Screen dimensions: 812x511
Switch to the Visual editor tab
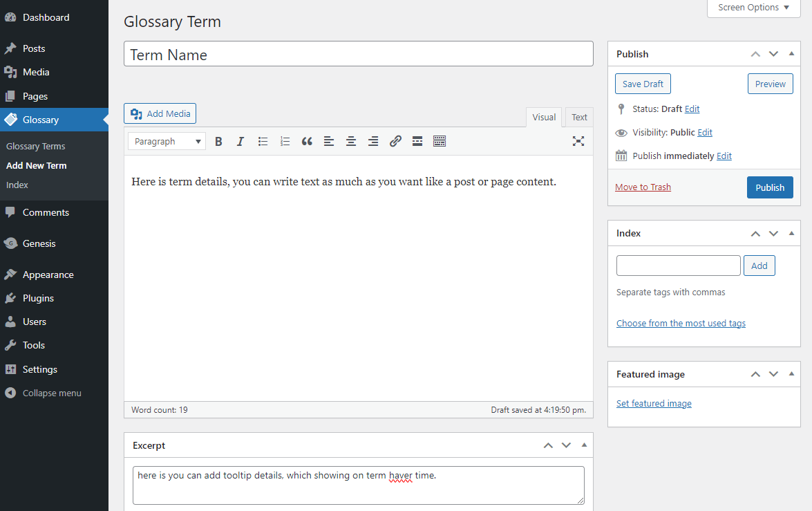pos(544,117)
